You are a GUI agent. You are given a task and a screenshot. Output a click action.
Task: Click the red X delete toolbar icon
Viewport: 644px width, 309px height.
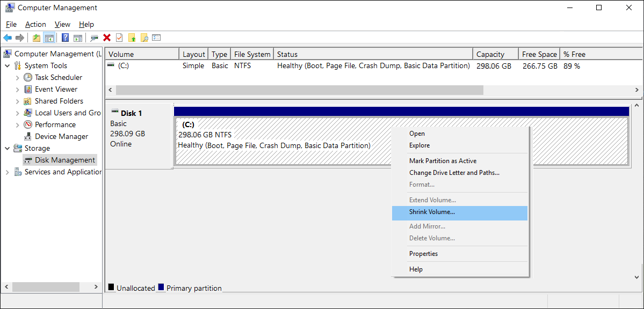tap(107, 38)
